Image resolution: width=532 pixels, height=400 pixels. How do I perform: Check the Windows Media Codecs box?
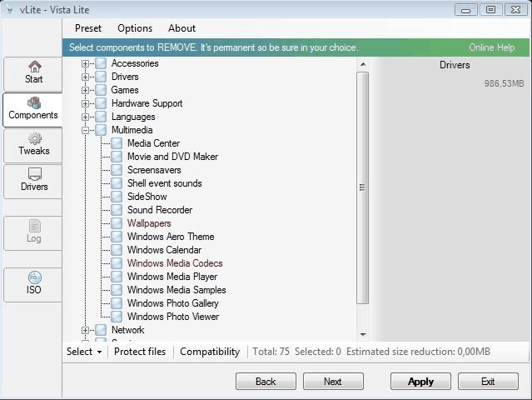click(117, 263)
